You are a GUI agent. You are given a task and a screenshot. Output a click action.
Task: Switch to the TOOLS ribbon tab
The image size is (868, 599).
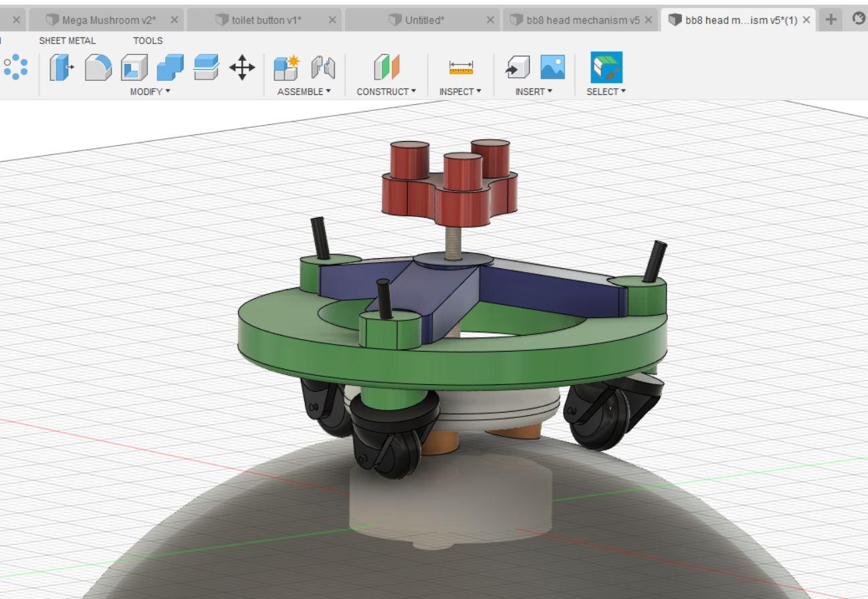tap(148, 41)
